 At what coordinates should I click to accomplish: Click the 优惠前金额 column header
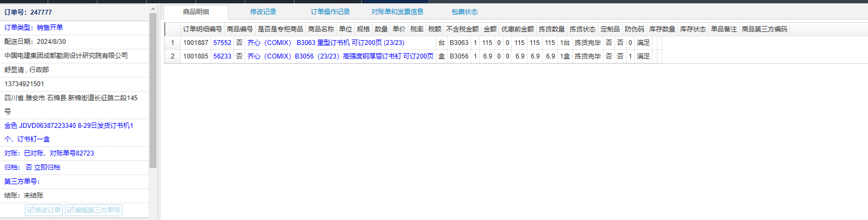pos(518,29)
